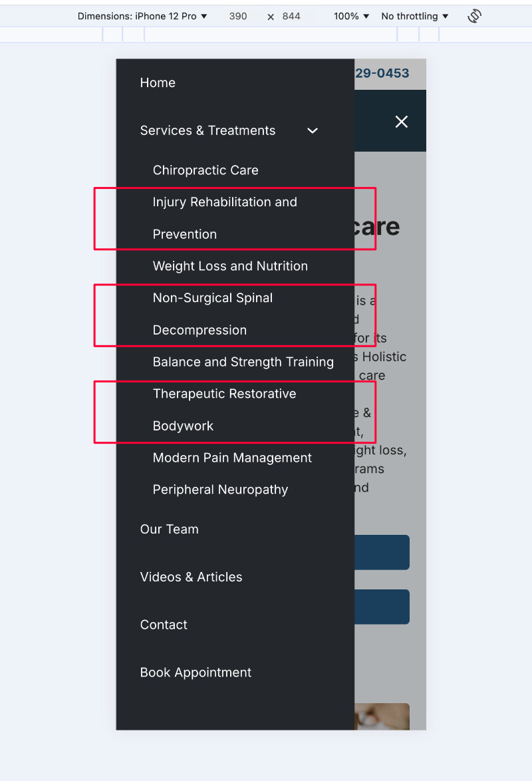
Task: Open the No throttling dropdown
Action: [414, 16]
